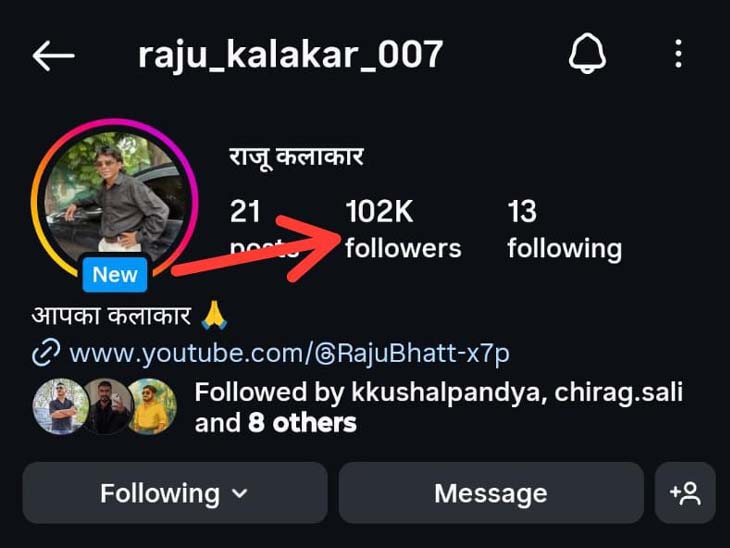730x548 pixels.
Task: View the 102K followers list
Action: click(403, 229)
